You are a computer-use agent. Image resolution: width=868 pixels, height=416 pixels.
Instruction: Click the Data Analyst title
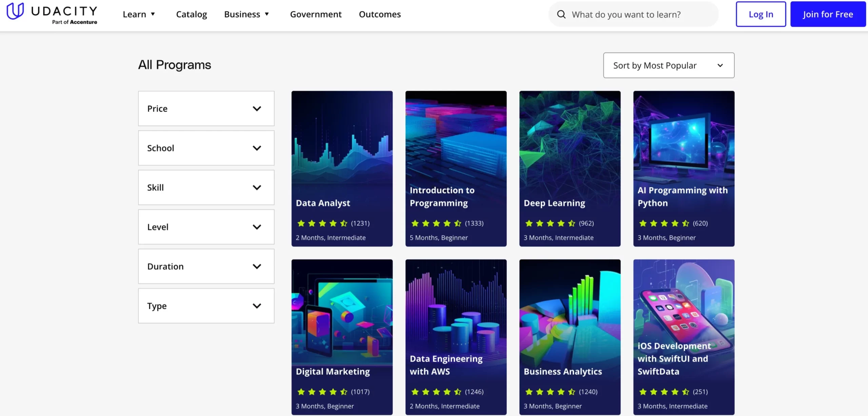(x=323, y=203)
